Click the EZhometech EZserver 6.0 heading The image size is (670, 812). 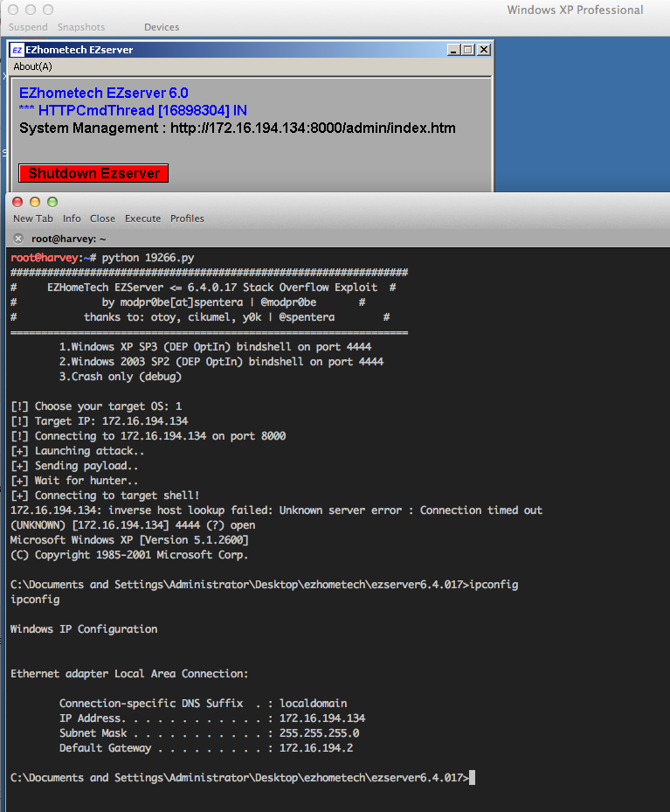(103, 94)
